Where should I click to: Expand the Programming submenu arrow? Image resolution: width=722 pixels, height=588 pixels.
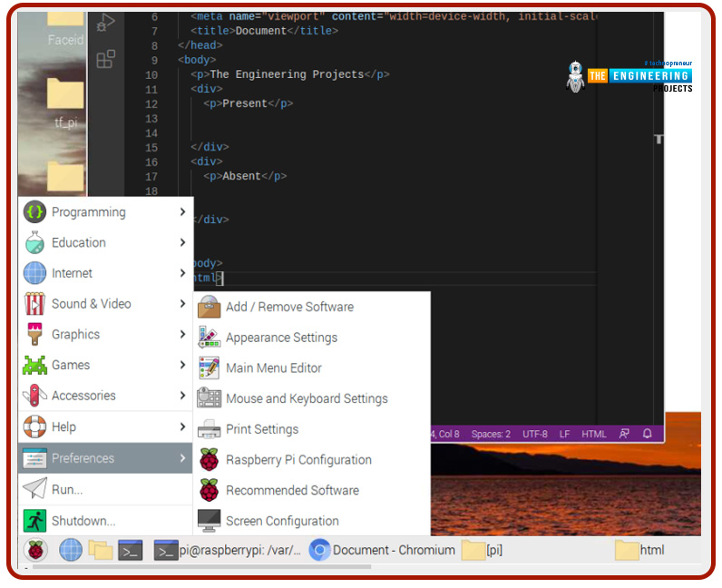pyautogui.click(x=183, y=212)
